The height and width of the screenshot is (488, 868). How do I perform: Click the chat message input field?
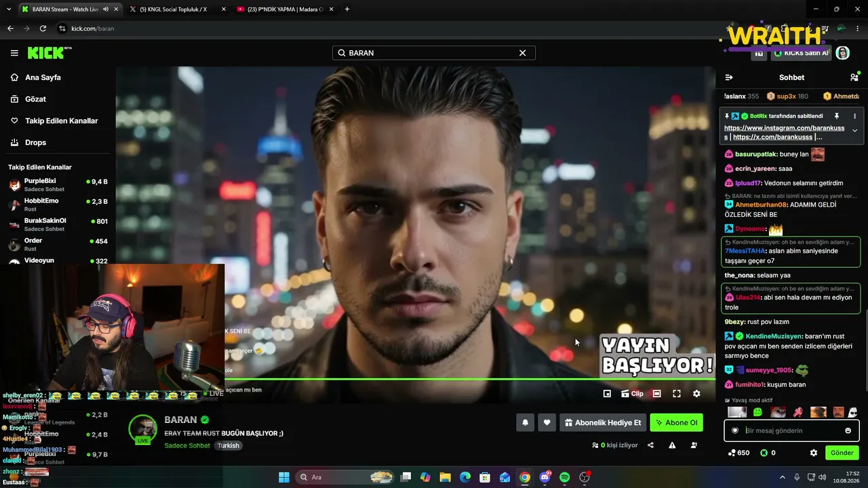point(791,430)
